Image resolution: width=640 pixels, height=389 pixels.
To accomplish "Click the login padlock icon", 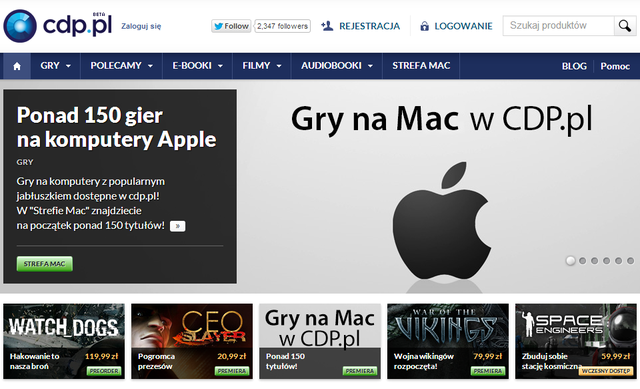I will pyautogui.click(x=424, y=26).
